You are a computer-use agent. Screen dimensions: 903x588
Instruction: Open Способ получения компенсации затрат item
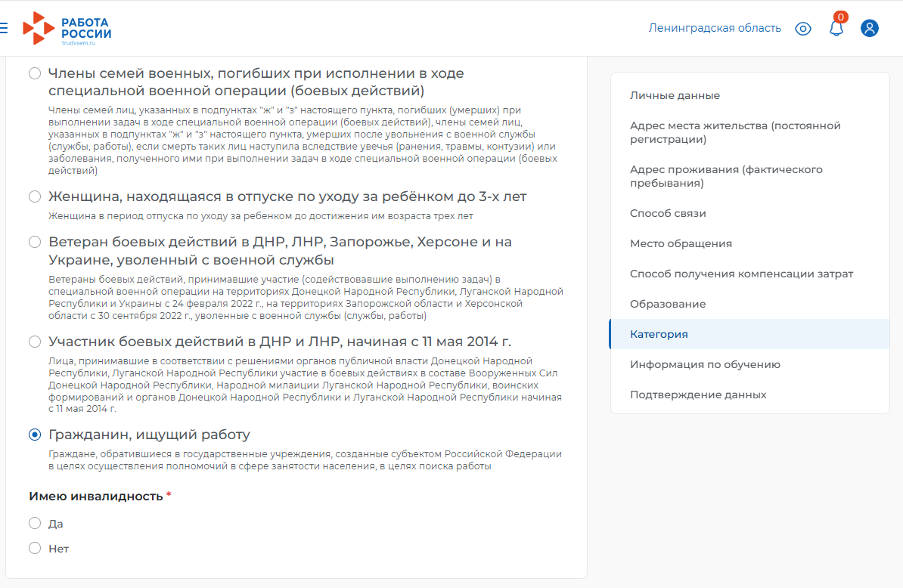pos(741,274)
